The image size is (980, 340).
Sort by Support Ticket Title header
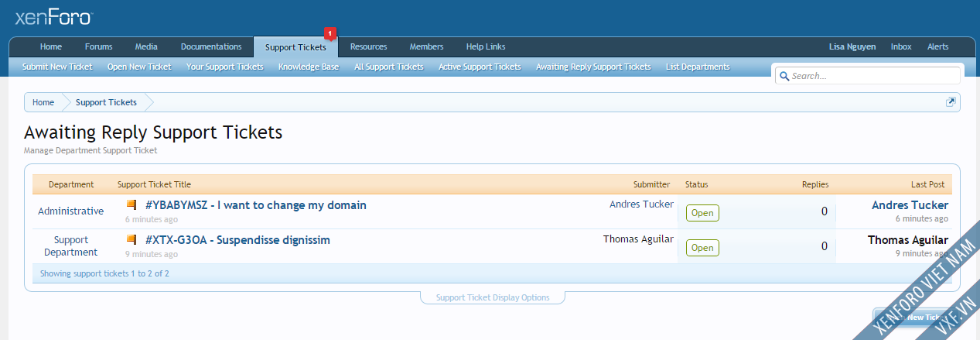154,184
